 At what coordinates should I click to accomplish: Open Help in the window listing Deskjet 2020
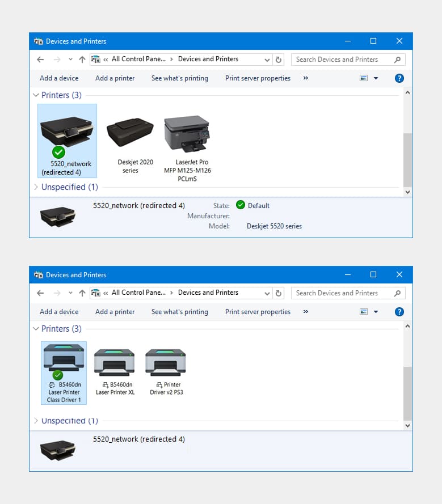[x=399, y=78]
